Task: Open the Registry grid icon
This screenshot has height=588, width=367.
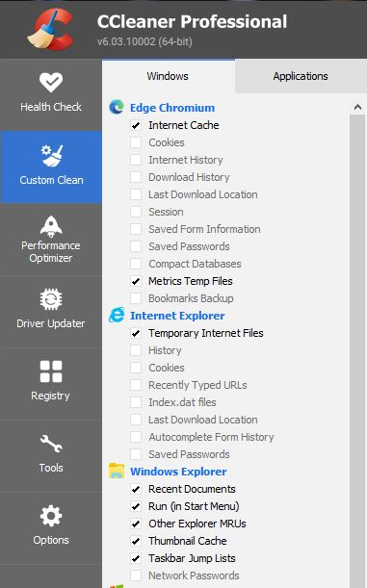Action: (51, 371)
